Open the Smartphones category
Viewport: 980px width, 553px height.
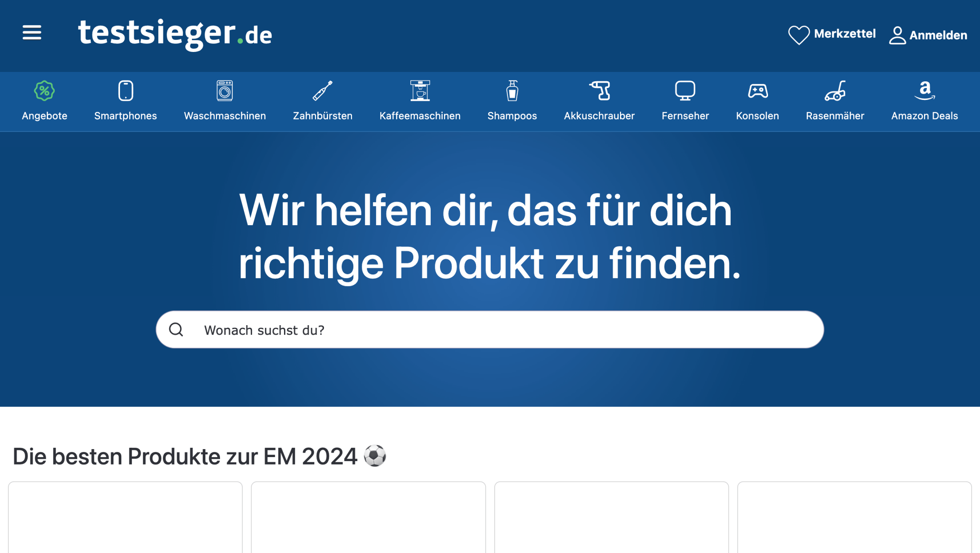pos(125,116)
